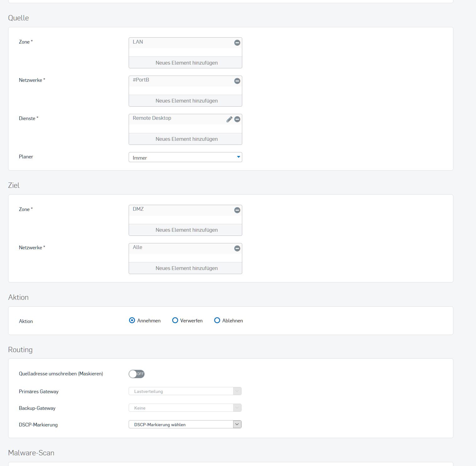Image resolution: width=476 pixels, height=466 pixels.
Task: Add new element to destination Zone
Action: [185, 230]
